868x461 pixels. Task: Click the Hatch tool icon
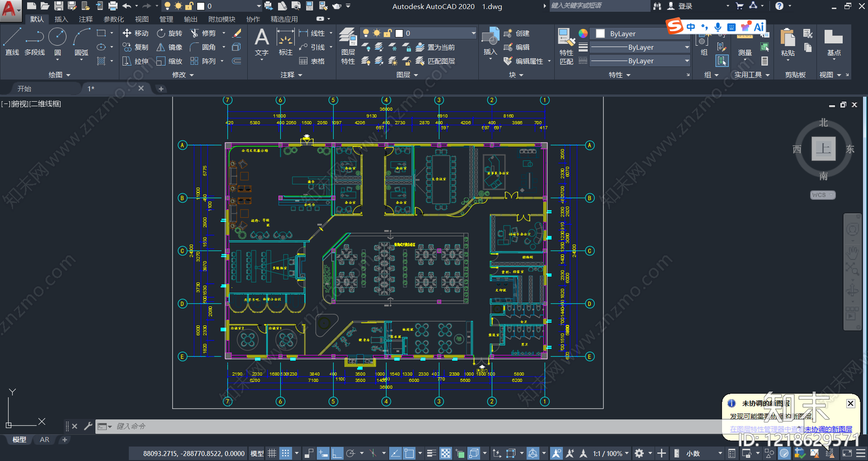(x=101, y=61)
